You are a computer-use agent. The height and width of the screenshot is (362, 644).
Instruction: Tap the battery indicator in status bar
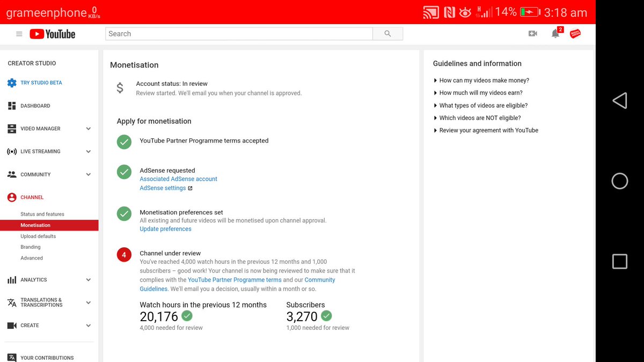[x=530, y=12]
